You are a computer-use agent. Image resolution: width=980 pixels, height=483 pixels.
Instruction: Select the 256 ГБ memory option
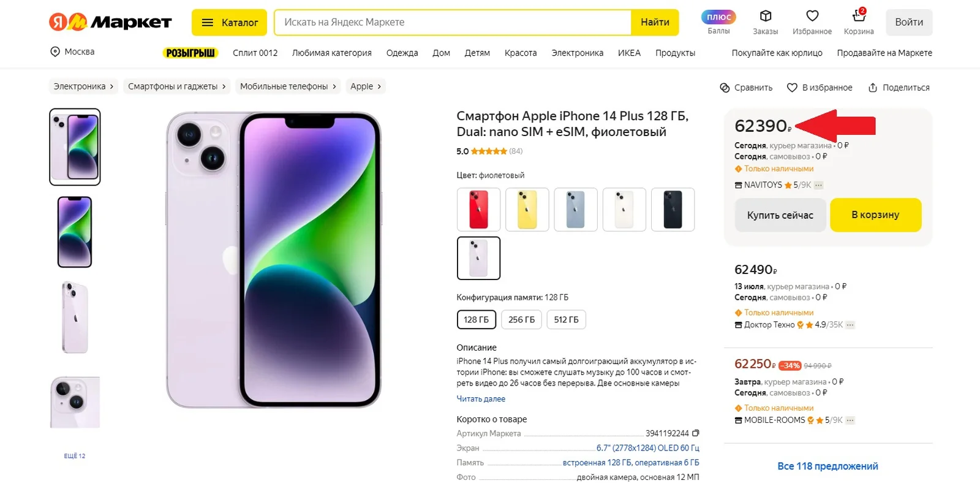coord(521,319)
